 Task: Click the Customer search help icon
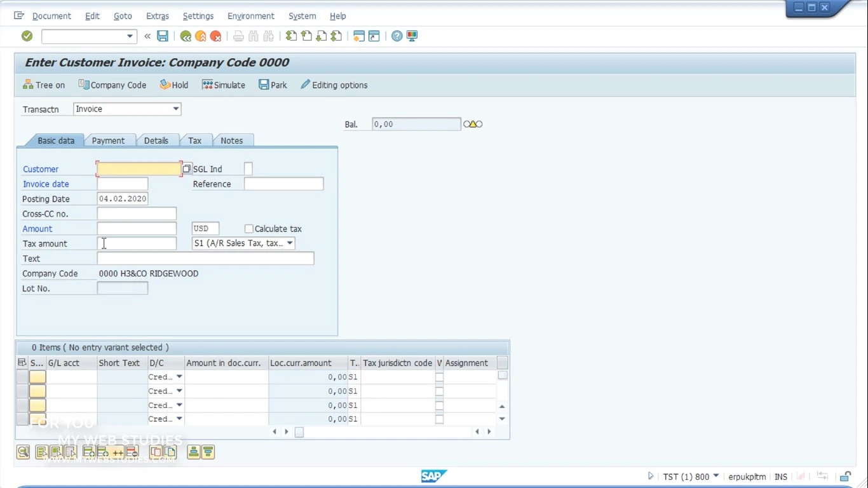pos(187,169)
